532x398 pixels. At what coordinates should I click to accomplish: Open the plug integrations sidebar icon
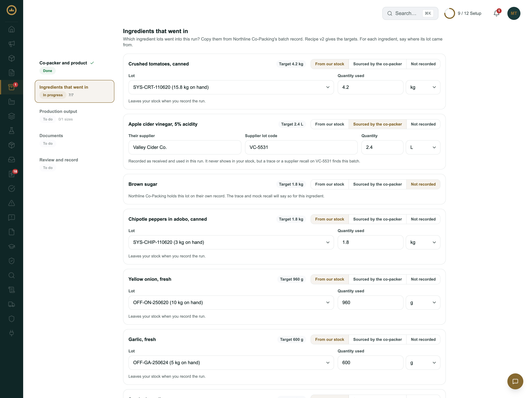[x=12, y=333]
